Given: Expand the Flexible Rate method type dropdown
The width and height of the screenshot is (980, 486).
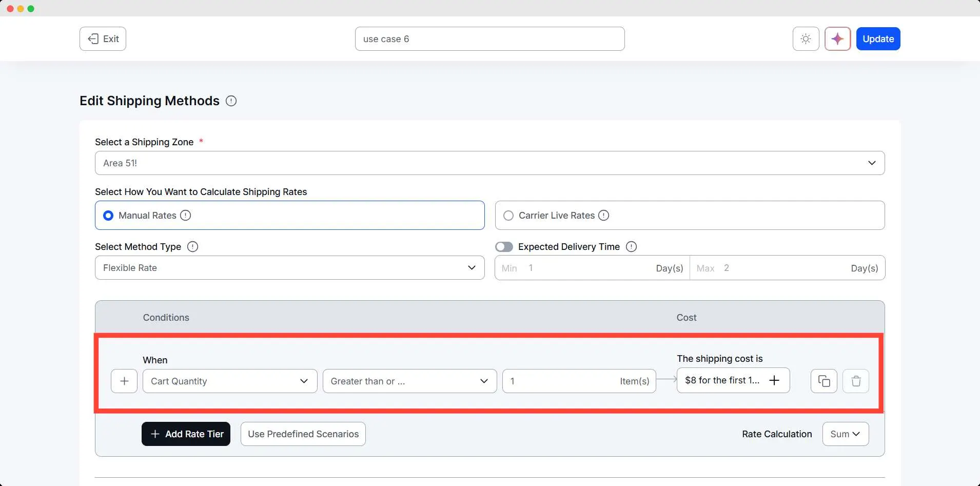Looking at the screenshot, I should click(289, 268).
